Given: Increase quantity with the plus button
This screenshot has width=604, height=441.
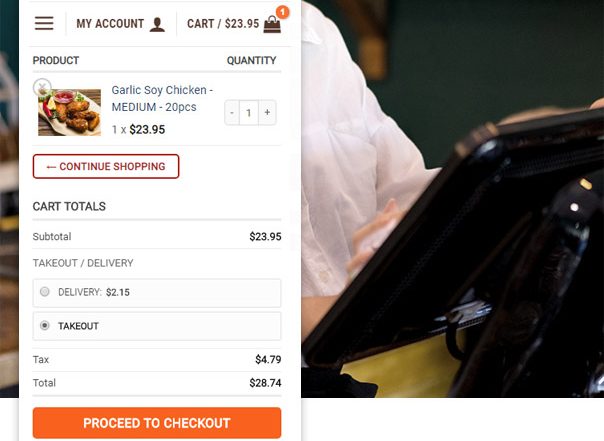Looking at the screenshot, I should pyautogui.click(x=267, y=112).
